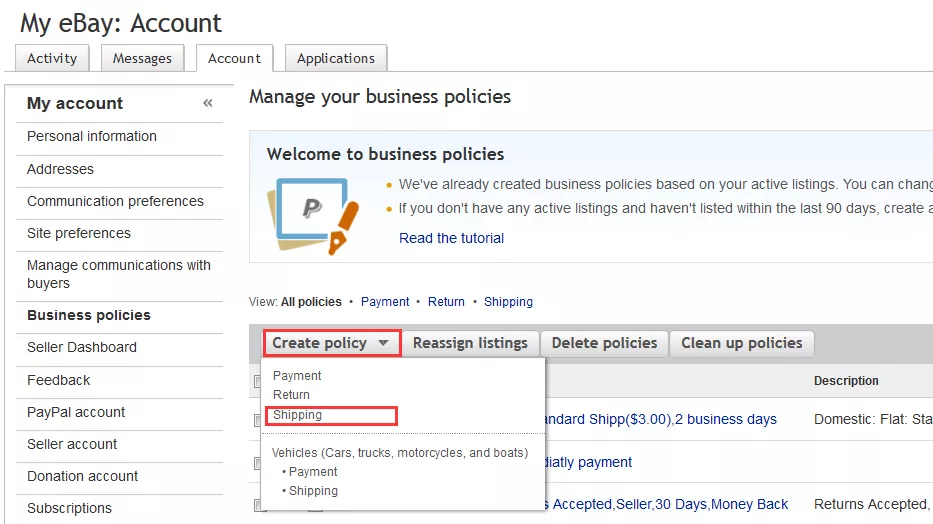933x524 pixels.
Task: Choose Return from the Create policy menu
Action: click(x=291, y=395)
